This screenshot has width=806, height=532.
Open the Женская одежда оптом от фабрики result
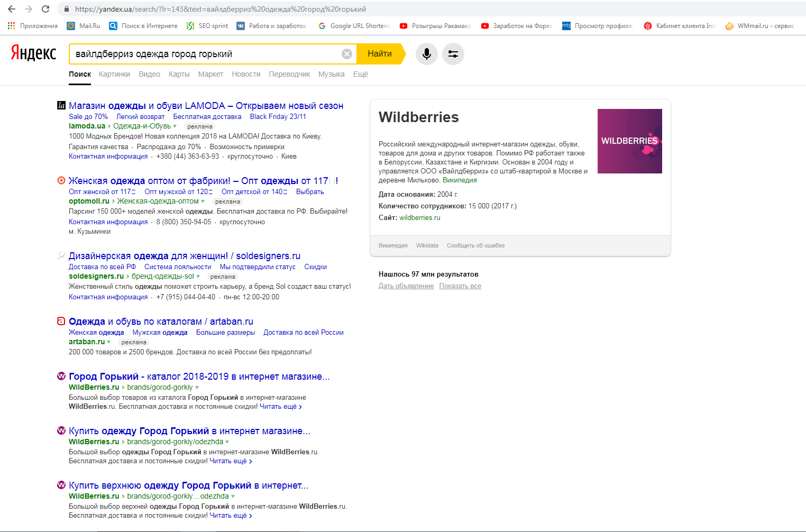coord(204,181)
